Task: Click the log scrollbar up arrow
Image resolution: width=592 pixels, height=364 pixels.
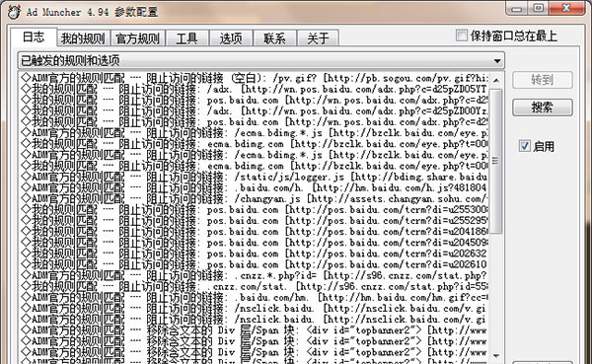Action: coord(496,80)
